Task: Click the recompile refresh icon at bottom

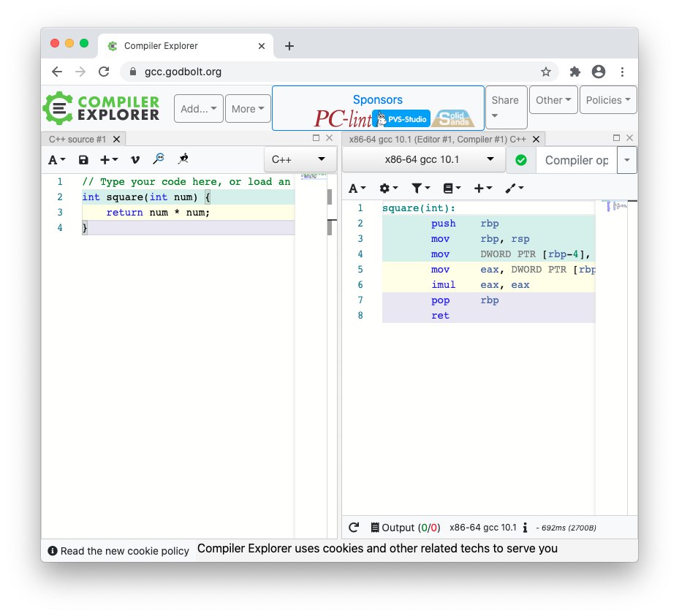Action: [354, 528]
